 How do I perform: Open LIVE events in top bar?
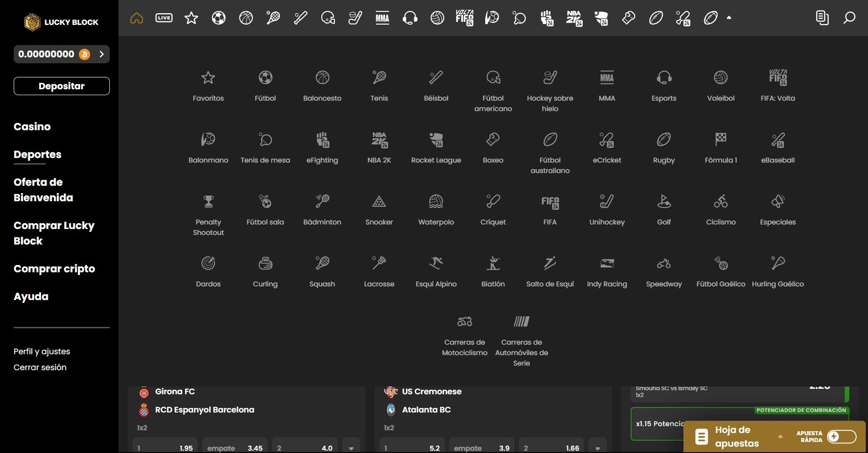pyautogui.click(x=164, y=18)
